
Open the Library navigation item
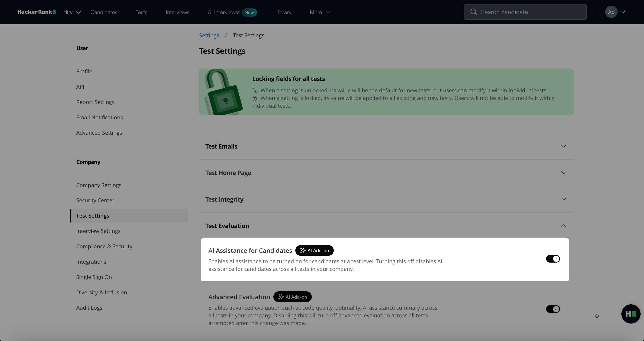point(283,12)
